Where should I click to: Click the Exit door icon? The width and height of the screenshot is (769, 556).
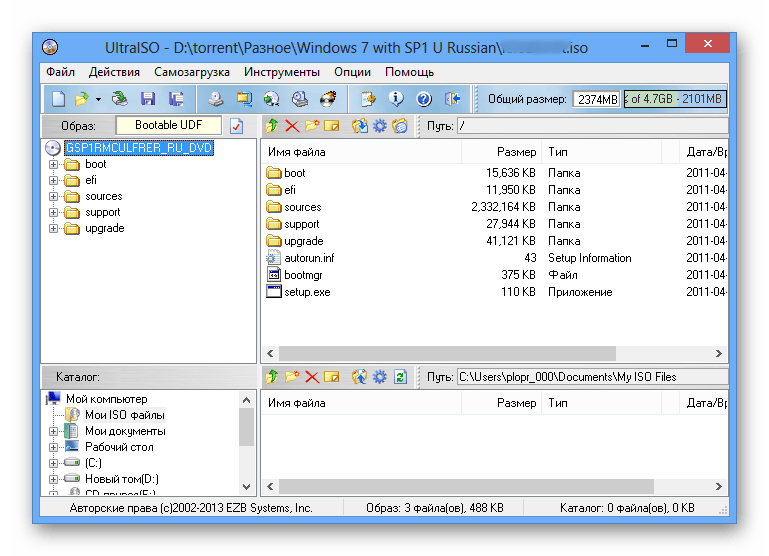click(452, 99)
